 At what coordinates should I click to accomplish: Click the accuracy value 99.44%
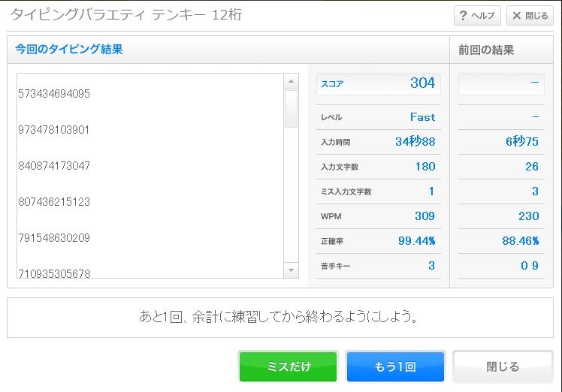[417, 241]
